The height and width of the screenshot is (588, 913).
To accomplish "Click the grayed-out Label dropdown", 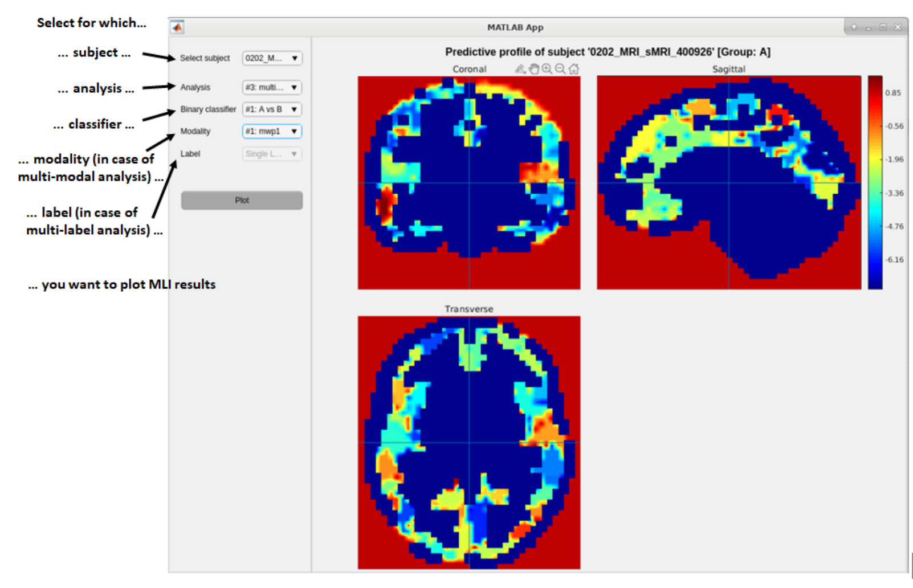I will [272, 153].
